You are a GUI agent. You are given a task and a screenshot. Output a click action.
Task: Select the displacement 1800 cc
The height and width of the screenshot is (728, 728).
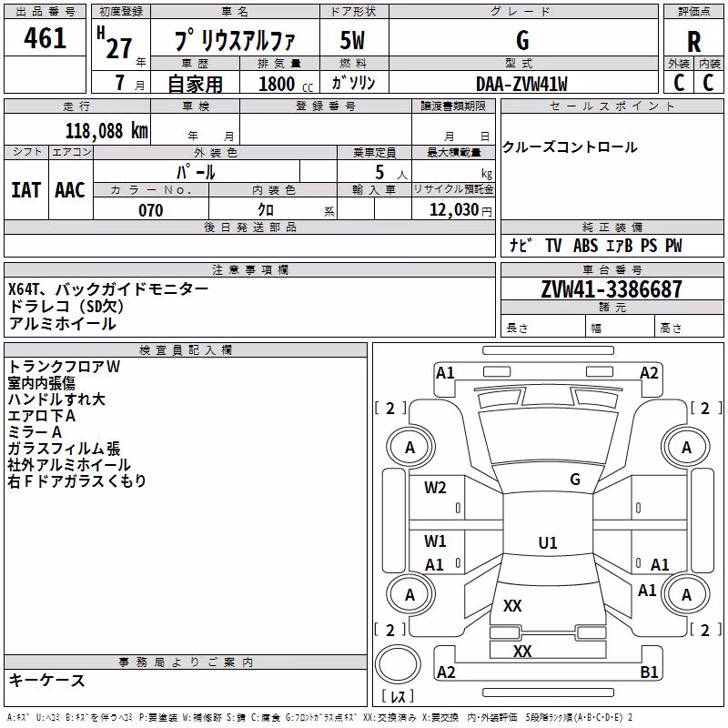286,84
